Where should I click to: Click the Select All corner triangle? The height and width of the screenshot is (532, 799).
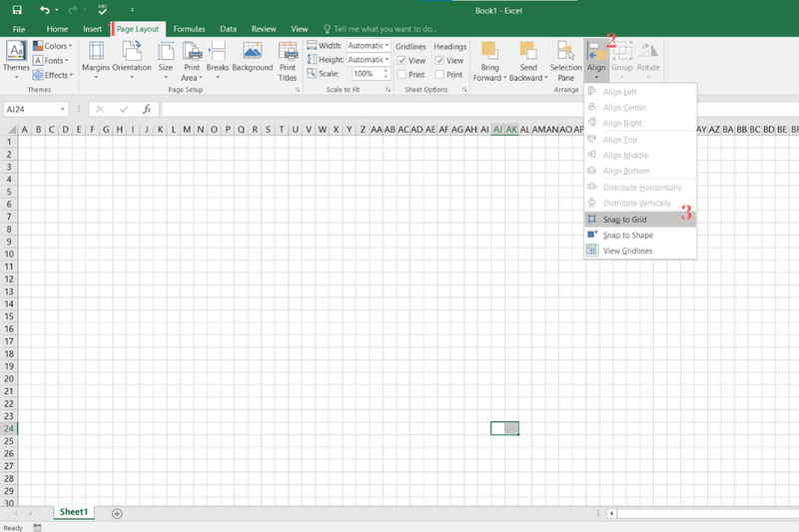10,130
